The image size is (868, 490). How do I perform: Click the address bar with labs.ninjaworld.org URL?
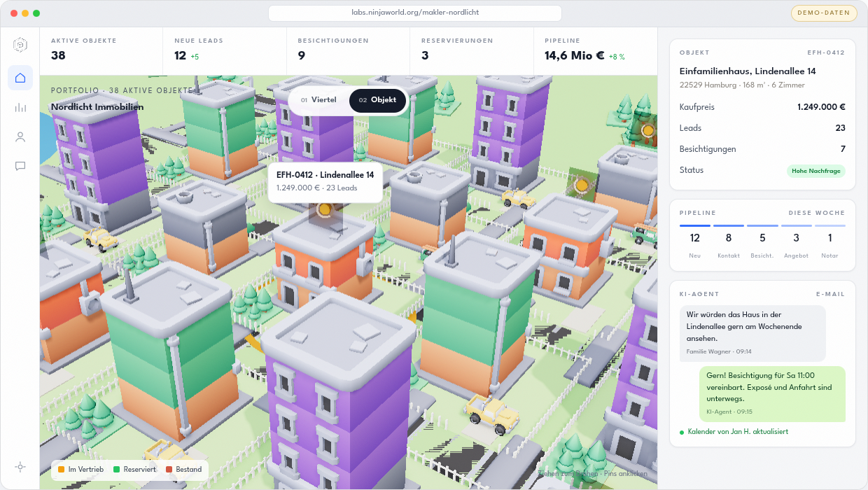point(415,13)
